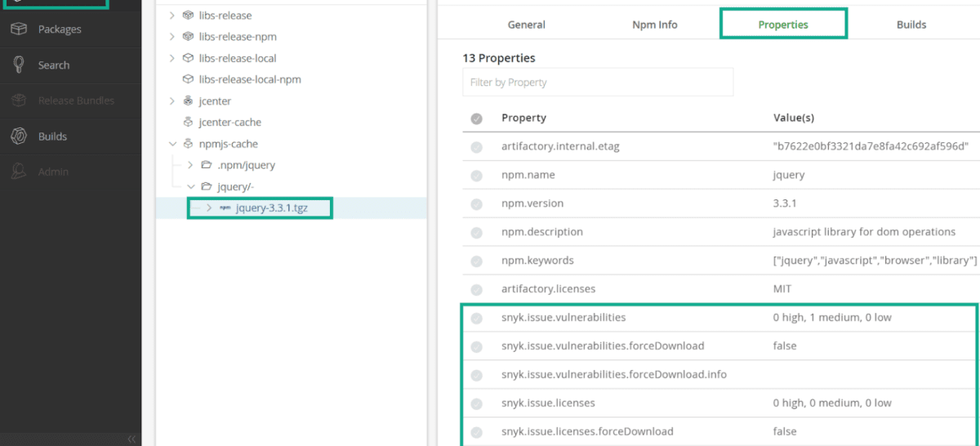Click the "javascript library for dom operations" value
This screenshot has width=980, height=446.
click(x=864, y=232)
